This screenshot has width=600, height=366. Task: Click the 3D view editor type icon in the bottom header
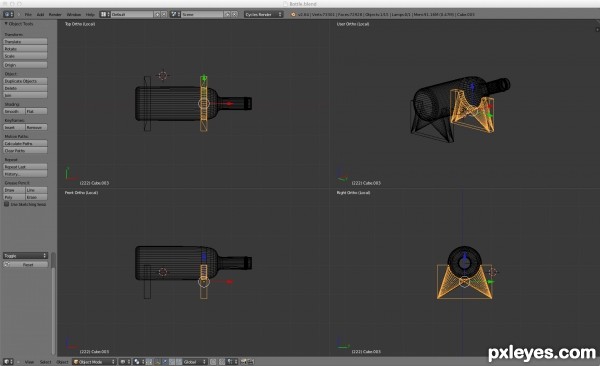tap(8, 362)
